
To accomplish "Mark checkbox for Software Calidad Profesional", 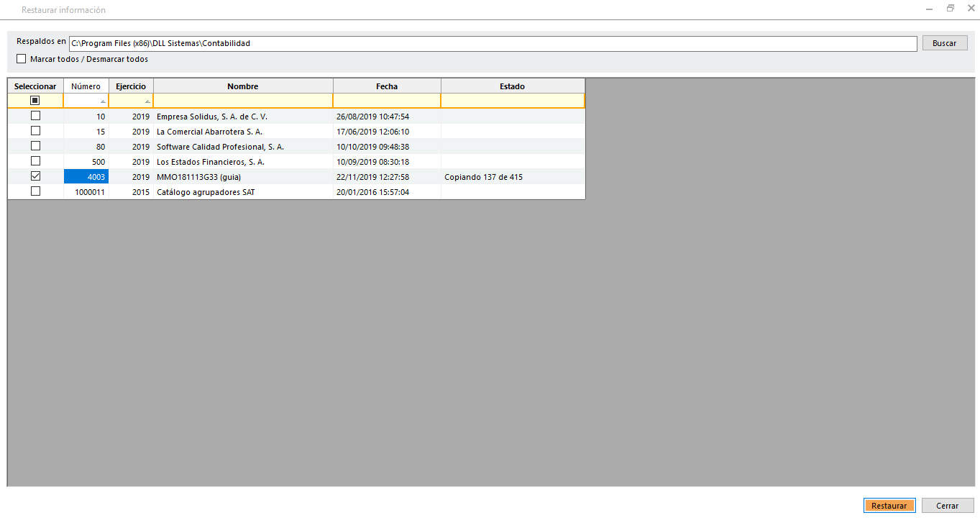I will point(35,146).
